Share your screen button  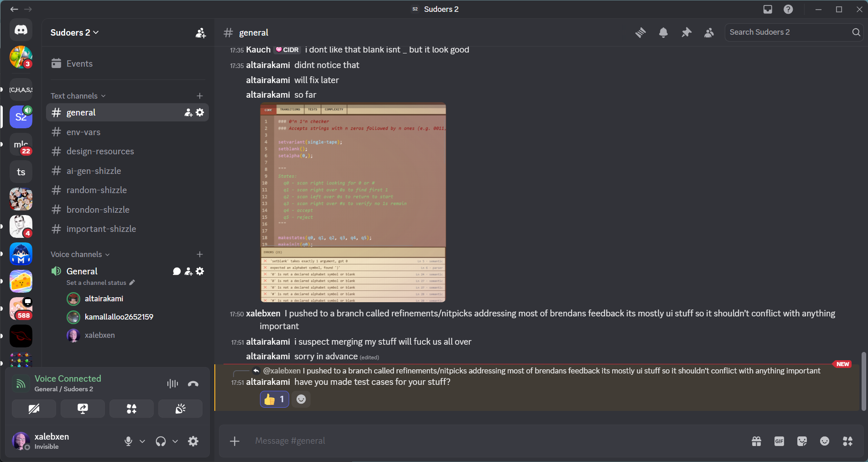click(x=83, y=409)
